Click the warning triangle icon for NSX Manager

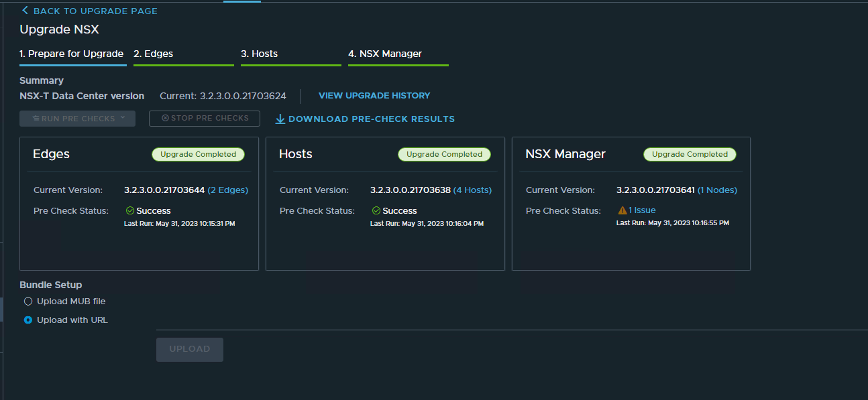click(622, 210)
